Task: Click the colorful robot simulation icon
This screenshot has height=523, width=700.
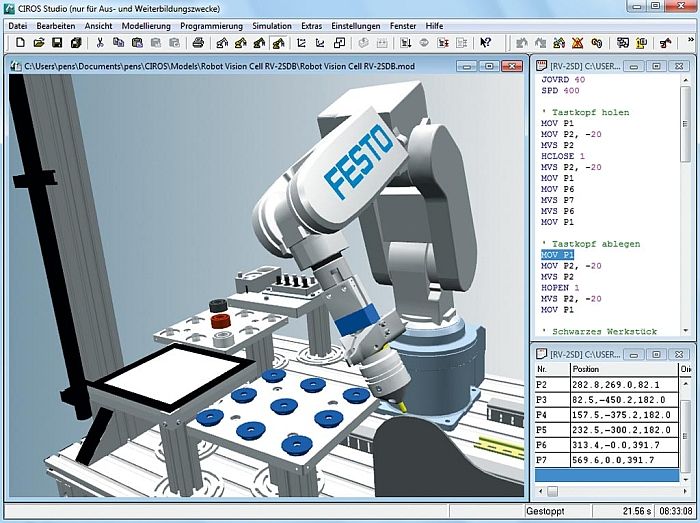Action: [559, 43]
